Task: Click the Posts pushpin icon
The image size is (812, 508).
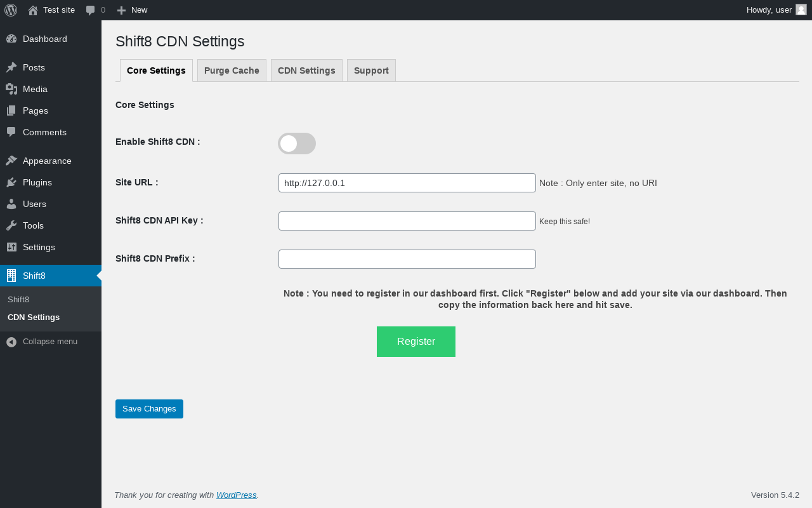Action: pos(11,67)
